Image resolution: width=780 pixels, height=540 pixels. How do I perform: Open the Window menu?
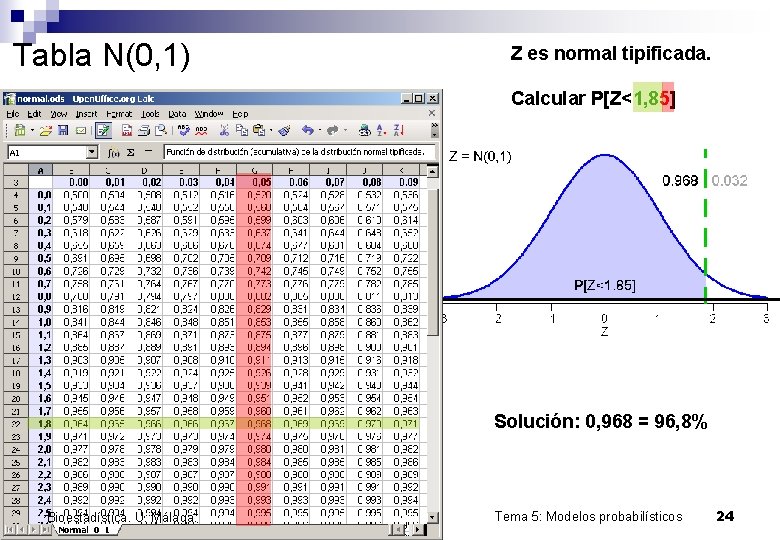tap(209, 114)
